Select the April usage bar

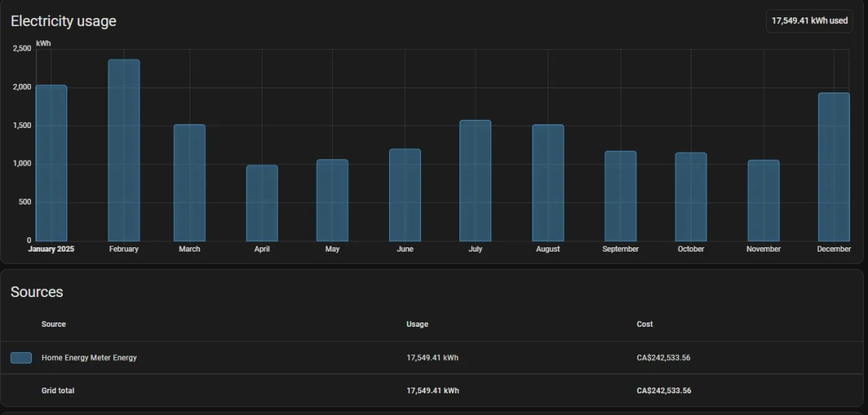pyautogui.click(x=262, y=203)
